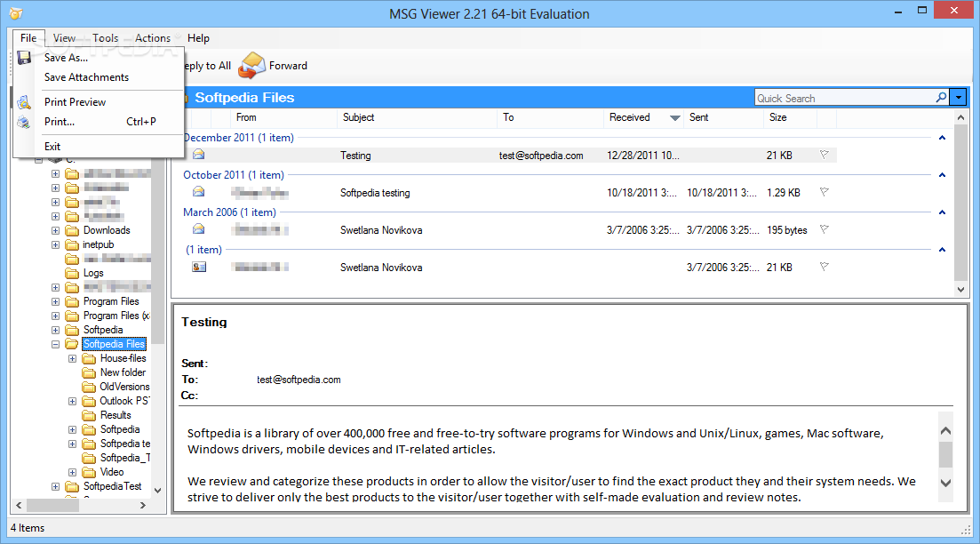Open the Quick Search options dropdown arrow
This screenshot has width=980, height=544.
pos(958,98)
